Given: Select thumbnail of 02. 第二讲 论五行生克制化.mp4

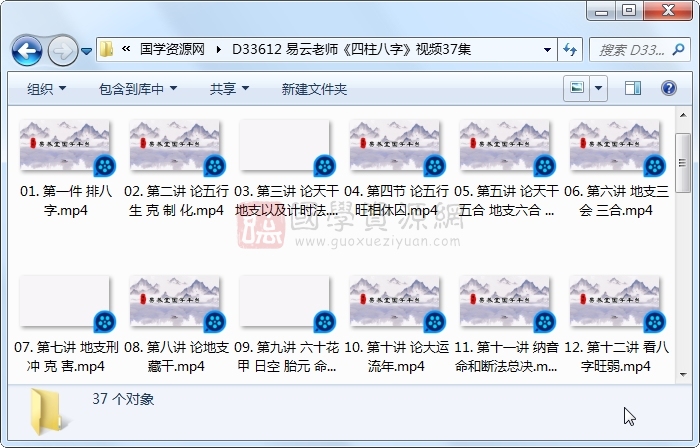Looking at the screenshot, I should click(175, 145).
